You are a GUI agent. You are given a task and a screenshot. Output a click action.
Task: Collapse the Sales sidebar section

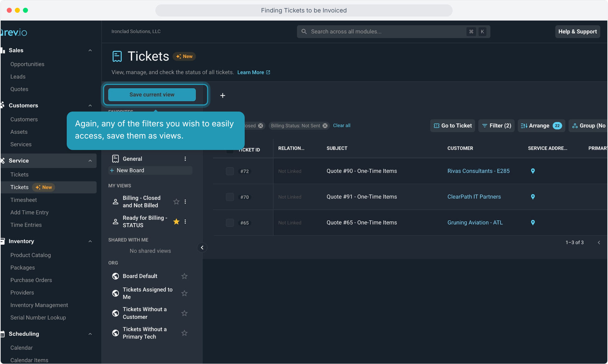(x=90, y=50)
